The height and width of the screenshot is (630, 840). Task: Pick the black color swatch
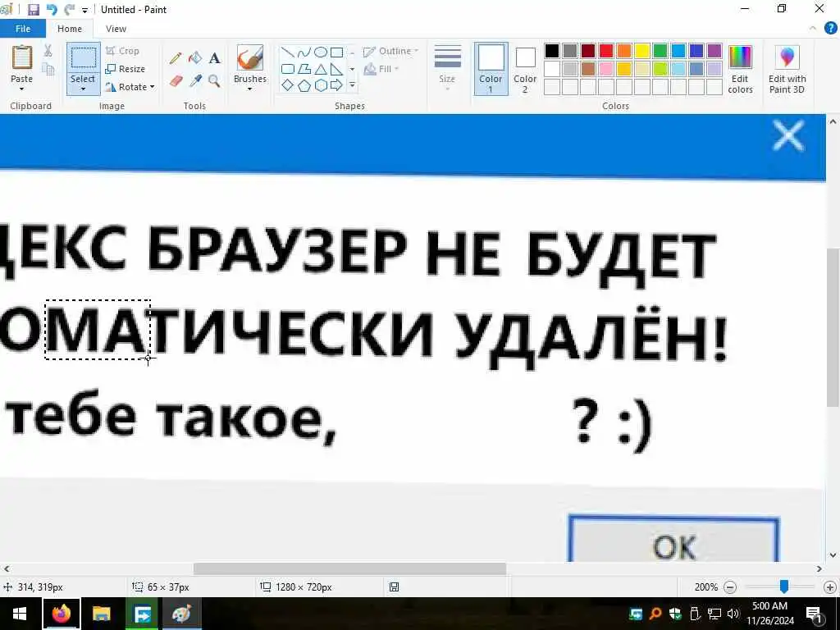[x=552, y=51]
